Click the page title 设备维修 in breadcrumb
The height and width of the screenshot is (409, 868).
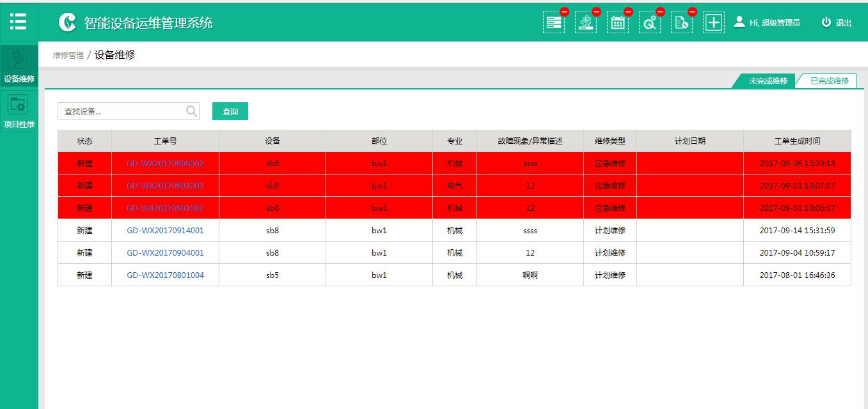[x=115, y=55]
